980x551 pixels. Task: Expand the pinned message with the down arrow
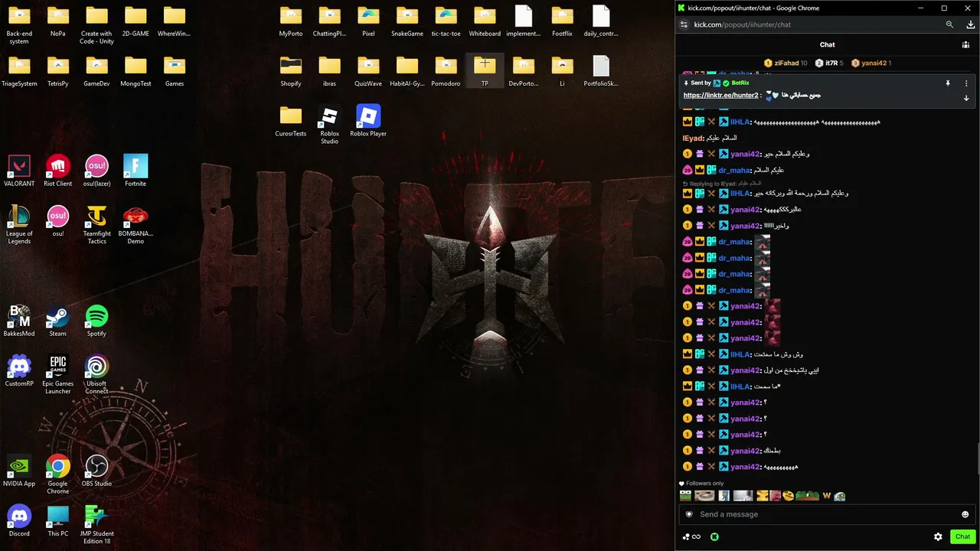click(966, 98)
